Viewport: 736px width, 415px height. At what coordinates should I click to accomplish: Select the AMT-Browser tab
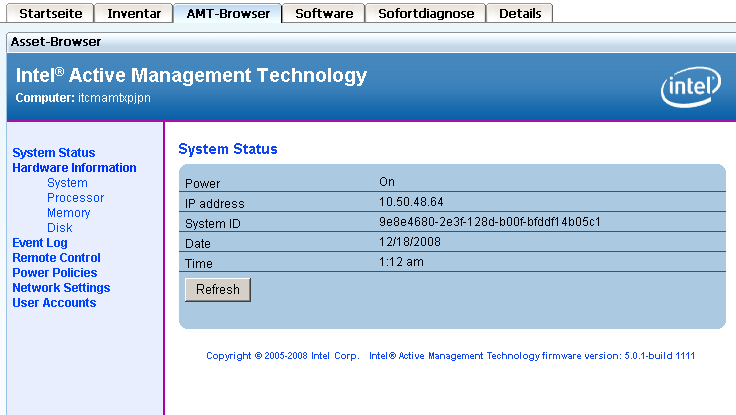[x=226, y=13]
